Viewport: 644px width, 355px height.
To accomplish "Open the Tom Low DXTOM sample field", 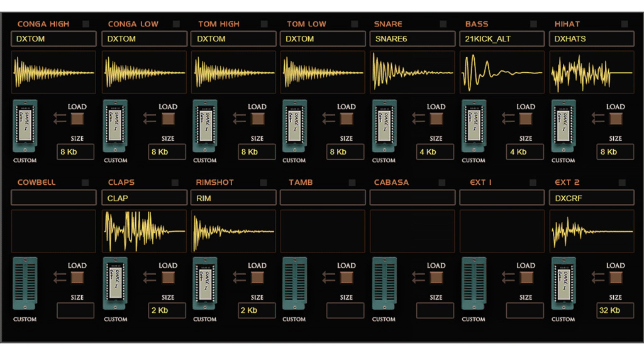I will 323,39.
